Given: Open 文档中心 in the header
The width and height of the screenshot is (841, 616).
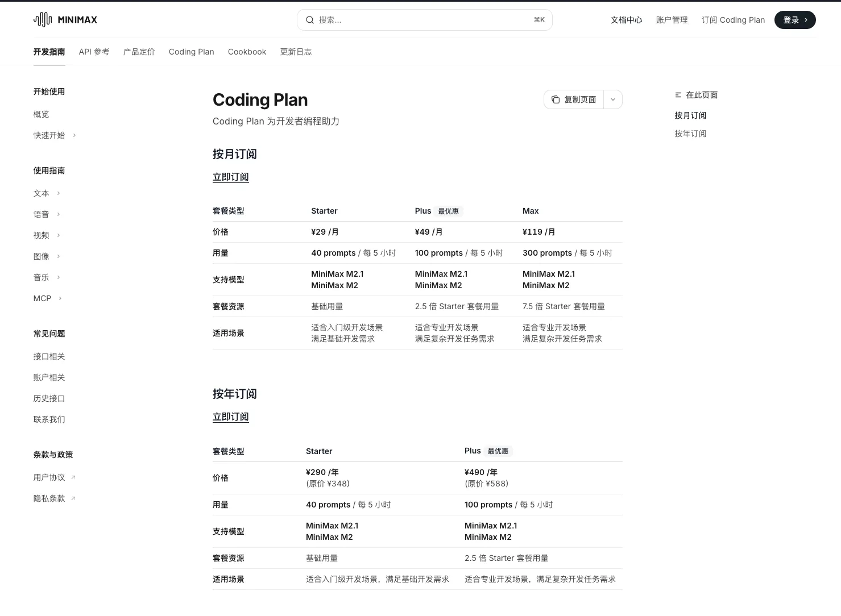Looking at the screenshot, I should tap(627, 20).
